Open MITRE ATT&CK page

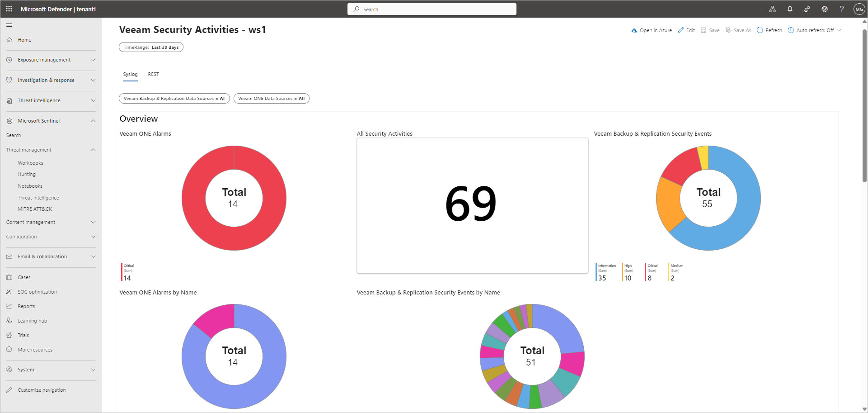coord(35,209)
